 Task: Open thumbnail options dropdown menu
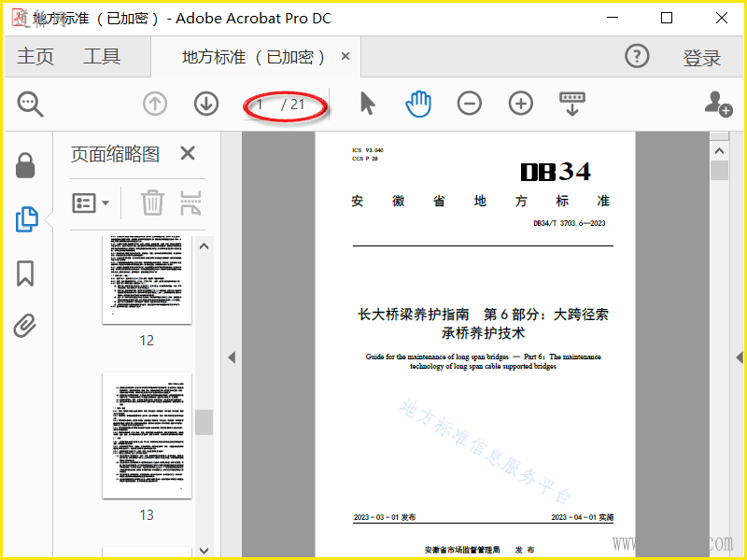tap(91, 203)
